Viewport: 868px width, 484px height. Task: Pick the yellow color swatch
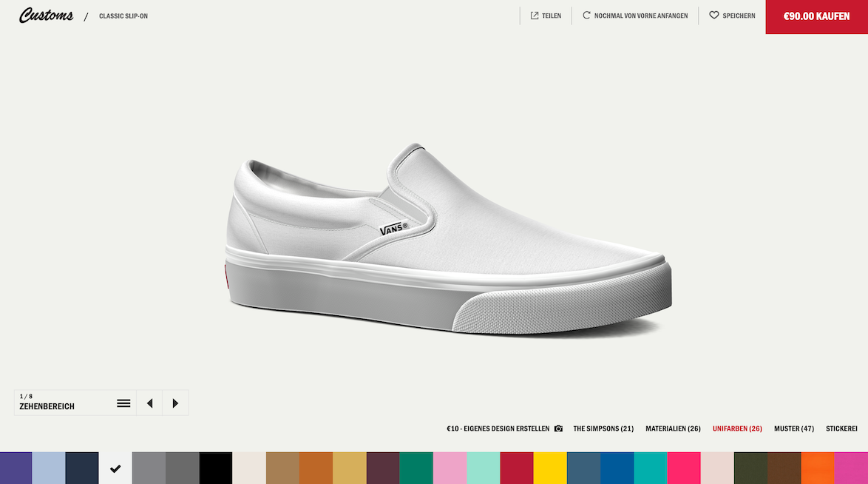pos(550,468)
